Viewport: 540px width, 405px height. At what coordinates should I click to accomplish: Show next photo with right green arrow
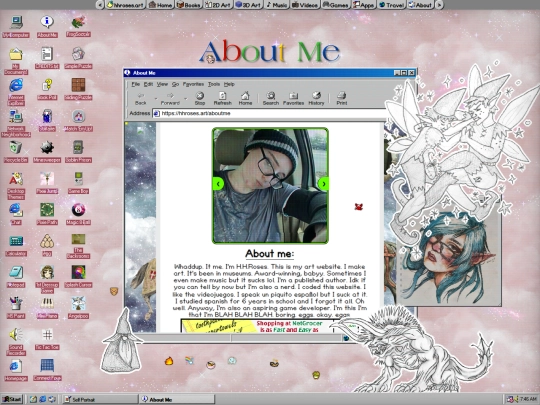tap(323, 184)
